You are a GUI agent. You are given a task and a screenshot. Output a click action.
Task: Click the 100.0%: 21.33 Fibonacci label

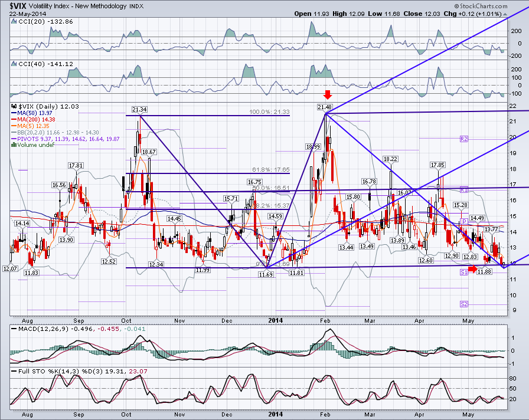[269, 112]
